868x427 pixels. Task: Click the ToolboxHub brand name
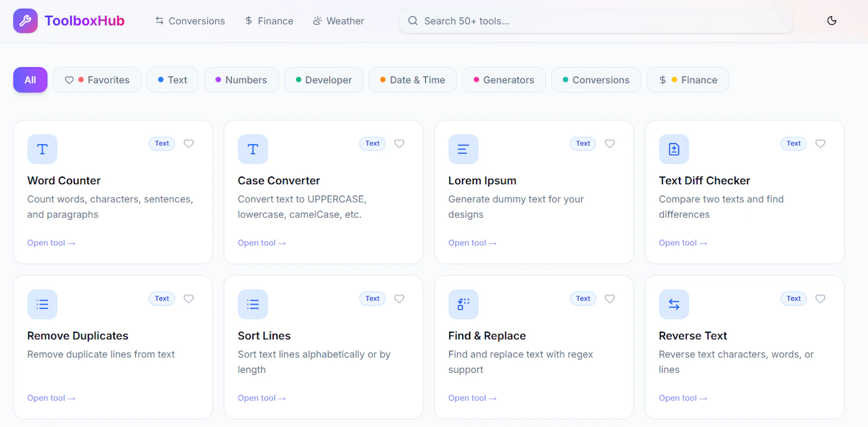(85, 21)
